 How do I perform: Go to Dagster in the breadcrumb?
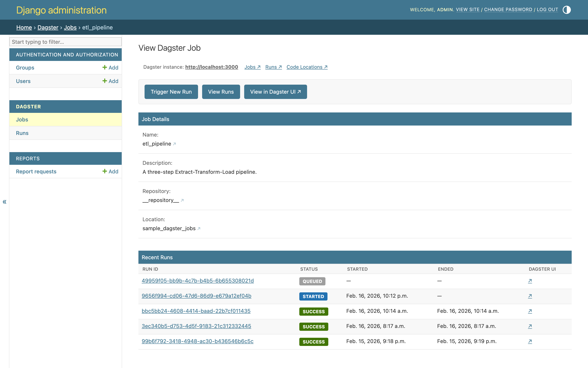click(48, 27)
